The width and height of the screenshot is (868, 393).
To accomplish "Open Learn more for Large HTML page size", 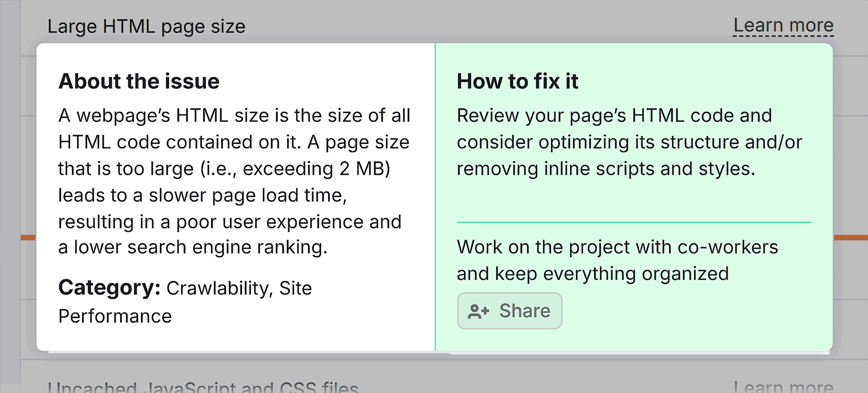I will pyautogui.click(x=783, y=25).
